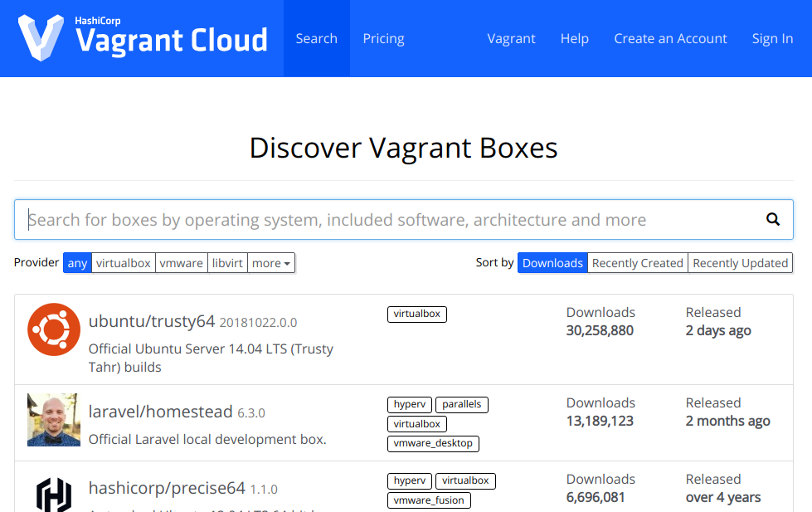Image resolution: width=812 pixels, height=512 pixels.
Task: Click 'Official Laravel local development box' description
Action: (x=207, y=440)
